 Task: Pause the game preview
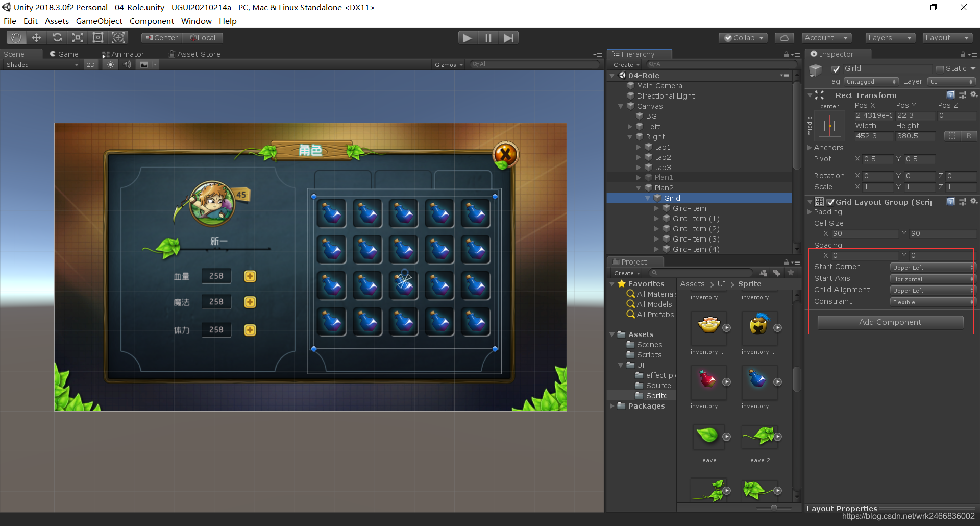click(488, 37)
